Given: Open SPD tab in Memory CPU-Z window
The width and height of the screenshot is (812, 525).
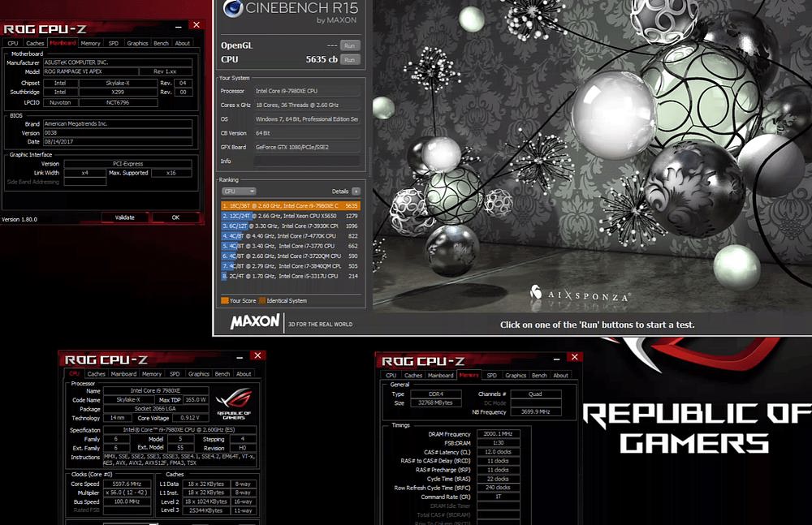Looking at the screenshot, I should [x=491, y=376].
